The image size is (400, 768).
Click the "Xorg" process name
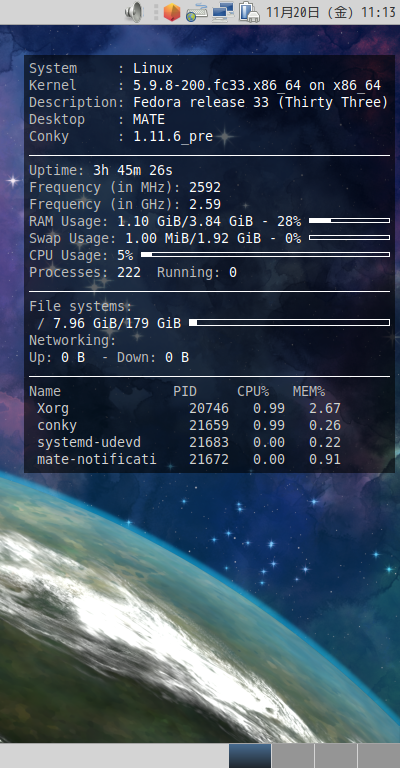[x=53, y=408]
